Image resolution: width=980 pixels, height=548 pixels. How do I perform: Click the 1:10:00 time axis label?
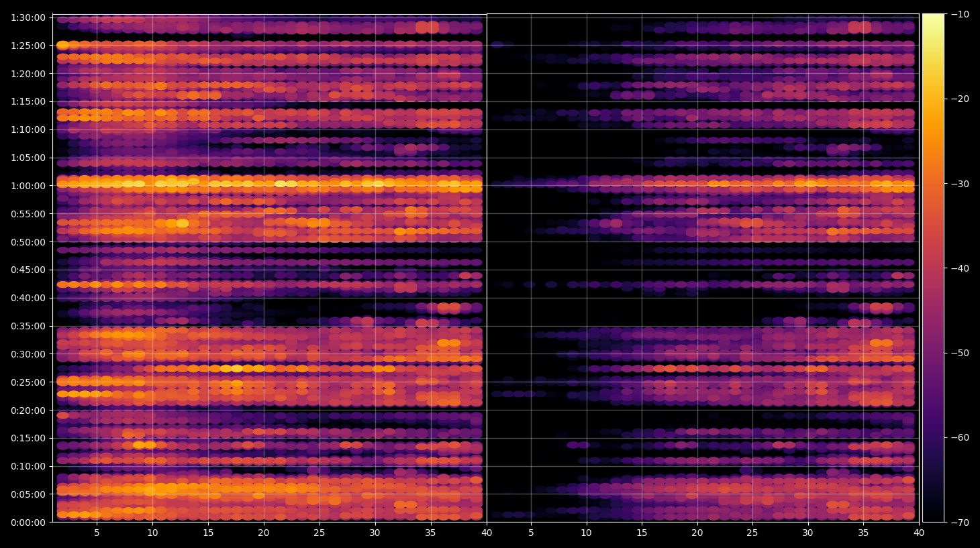[x=28, y=129]
